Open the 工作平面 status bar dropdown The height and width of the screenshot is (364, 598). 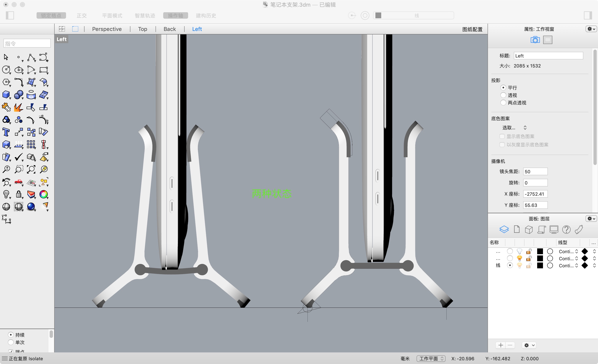coord(431,358)
